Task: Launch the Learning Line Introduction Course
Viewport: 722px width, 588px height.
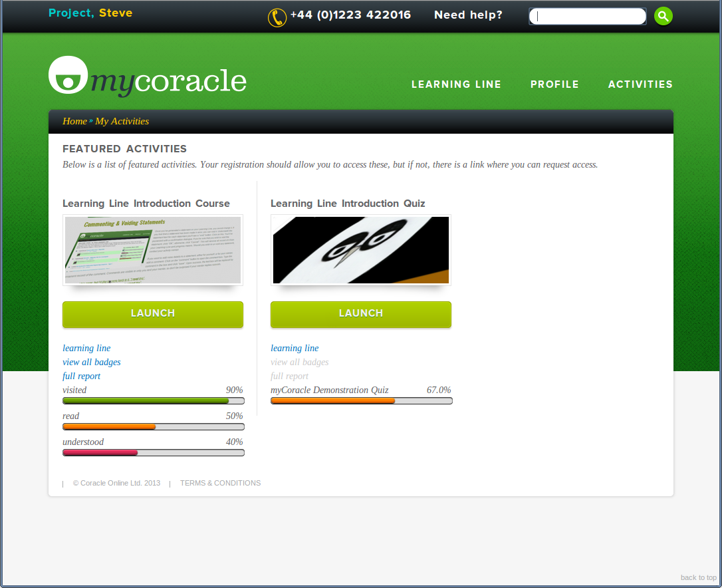Action: [x=153, y=314]
